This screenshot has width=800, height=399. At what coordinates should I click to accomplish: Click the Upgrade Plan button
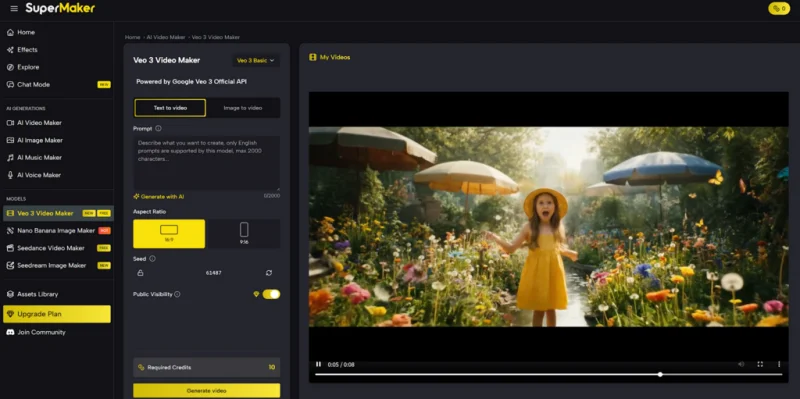(x=57, y=314)
